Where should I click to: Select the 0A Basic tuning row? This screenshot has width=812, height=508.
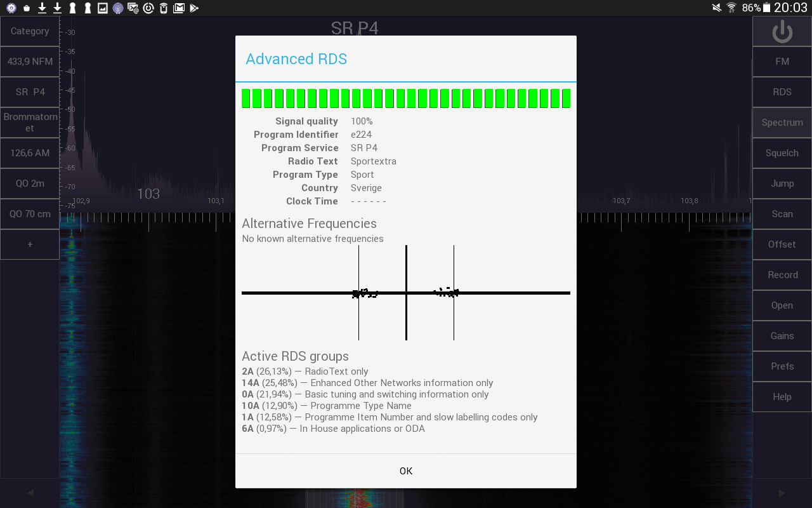point(365,394)
